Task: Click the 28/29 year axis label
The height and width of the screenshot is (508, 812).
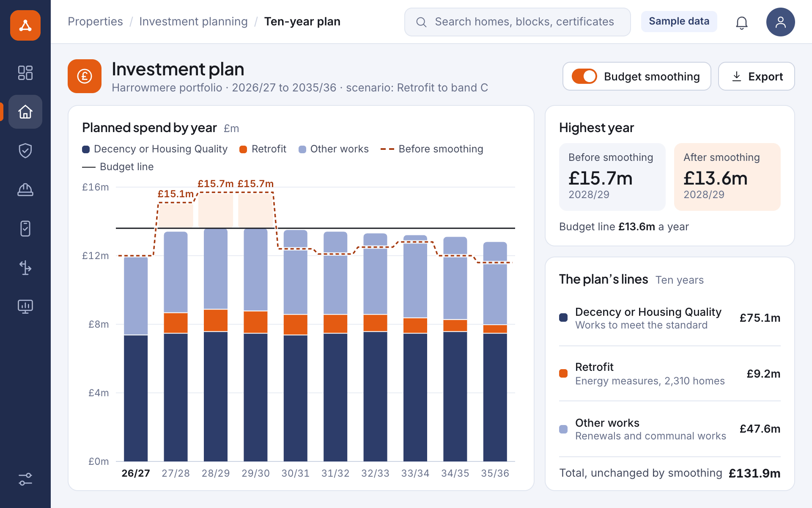Action: pyautogui.click(x=216, y=473)
